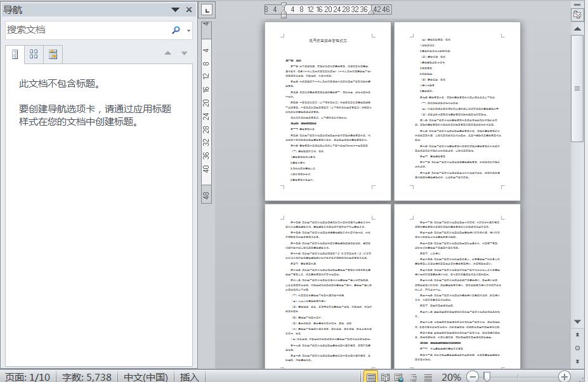Switch to Draft view
This screenshot has height=382, width=588.
tap(428, 377)
